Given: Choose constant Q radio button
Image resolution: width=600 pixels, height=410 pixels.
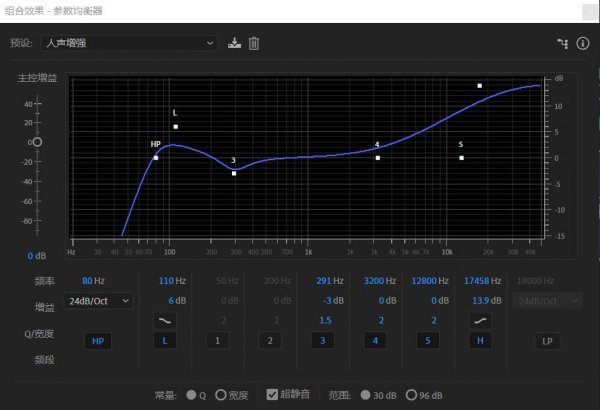Looking at the screenshot, I should [x=191, y=395].
